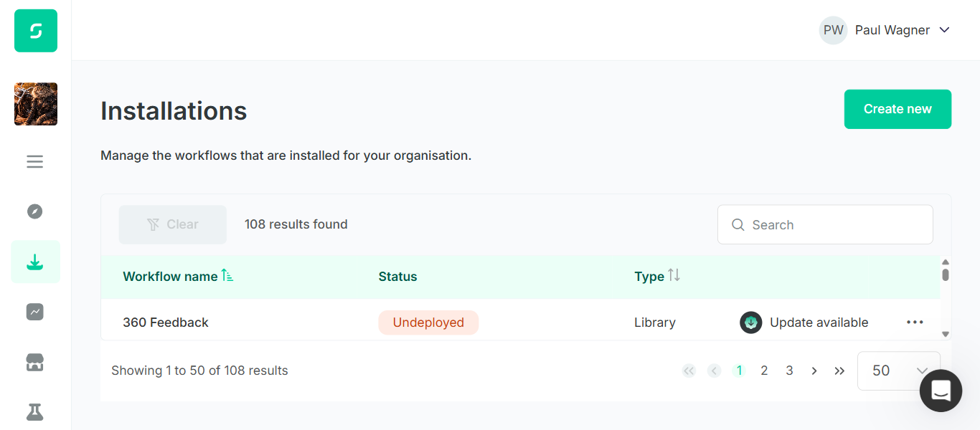
Task: Click the Status column header
Action: tap(397, 277)
